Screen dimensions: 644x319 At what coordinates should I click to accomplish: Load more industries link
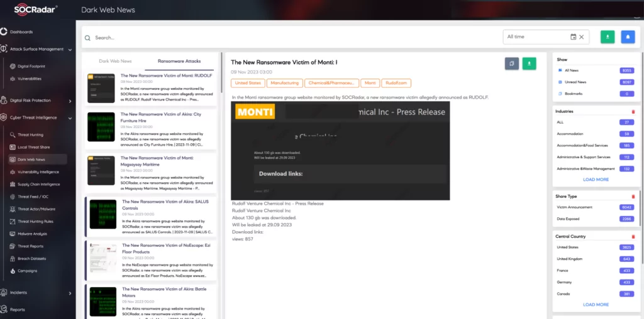(x=596, y=180)
